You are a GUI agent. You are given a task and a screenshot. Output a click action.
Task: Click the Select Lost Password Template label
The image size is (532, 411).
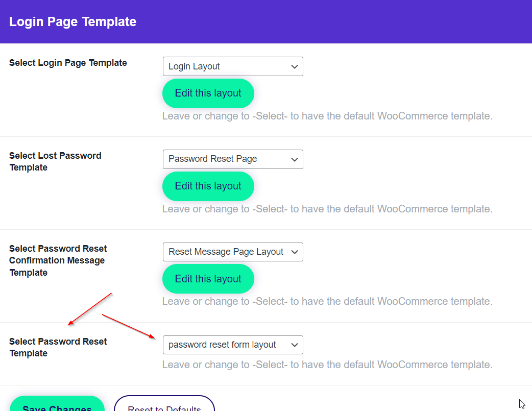[x=55, y=161]
